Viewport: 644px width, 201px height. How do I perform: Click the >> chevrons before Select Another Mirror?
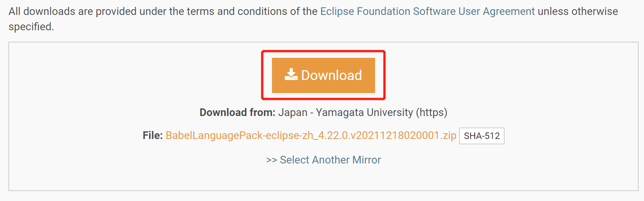tap(272, 160)
